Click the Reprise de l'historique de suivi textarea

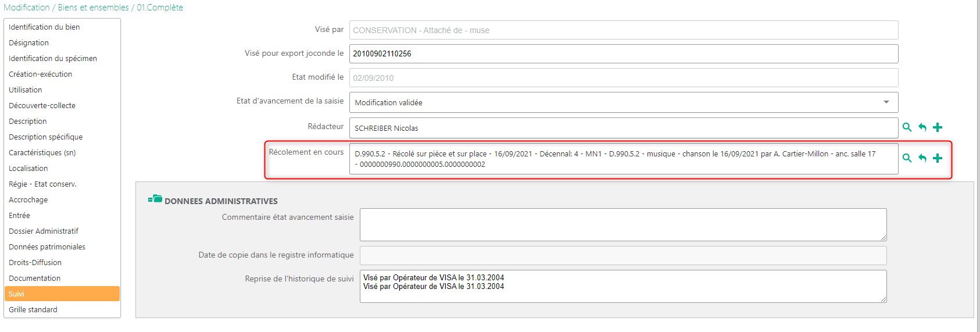(623, 286)
